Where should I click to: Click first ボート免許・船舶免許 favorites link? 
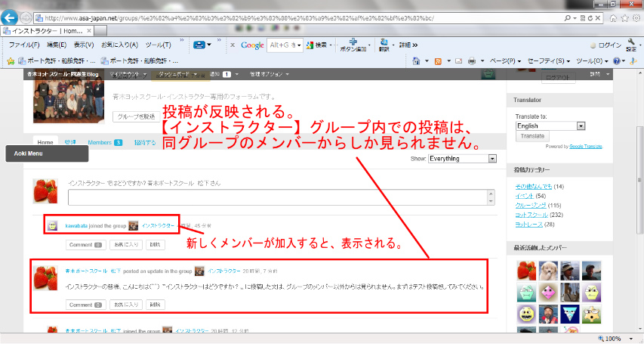coord(57,61)
